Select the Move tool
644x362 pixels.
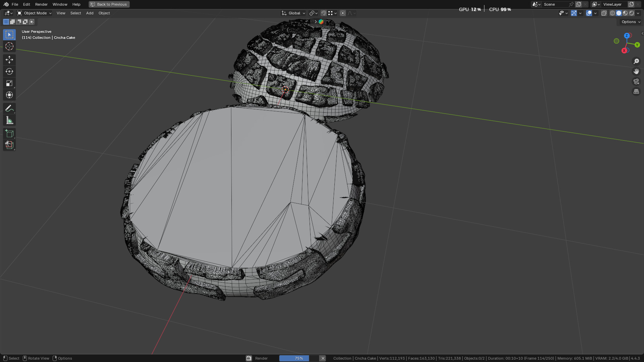tap(9, 60)
